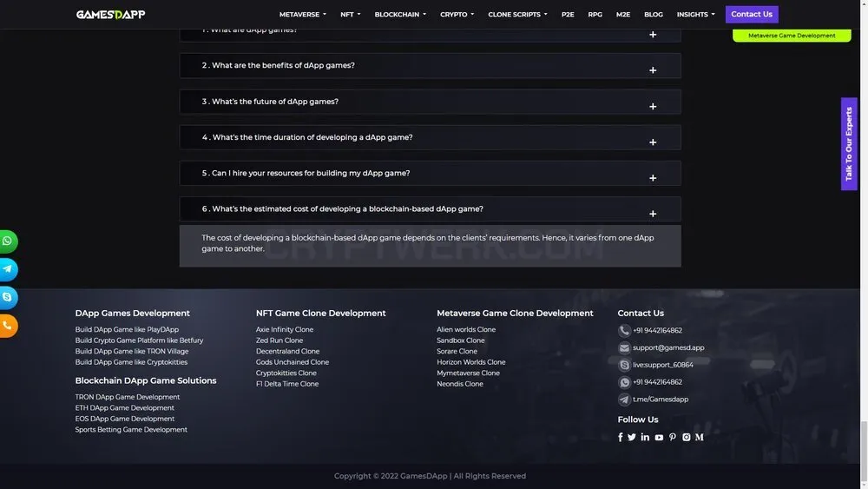The height and width of the screenshot is (489, 868).
Task: Go to the M2E page
Action: tap(622, 15)
